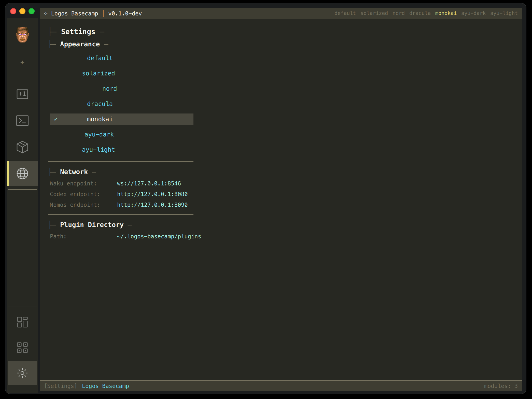532x399 pixels.
Task: Click the sparkle star sidebar icon
Action: [22, 62]
